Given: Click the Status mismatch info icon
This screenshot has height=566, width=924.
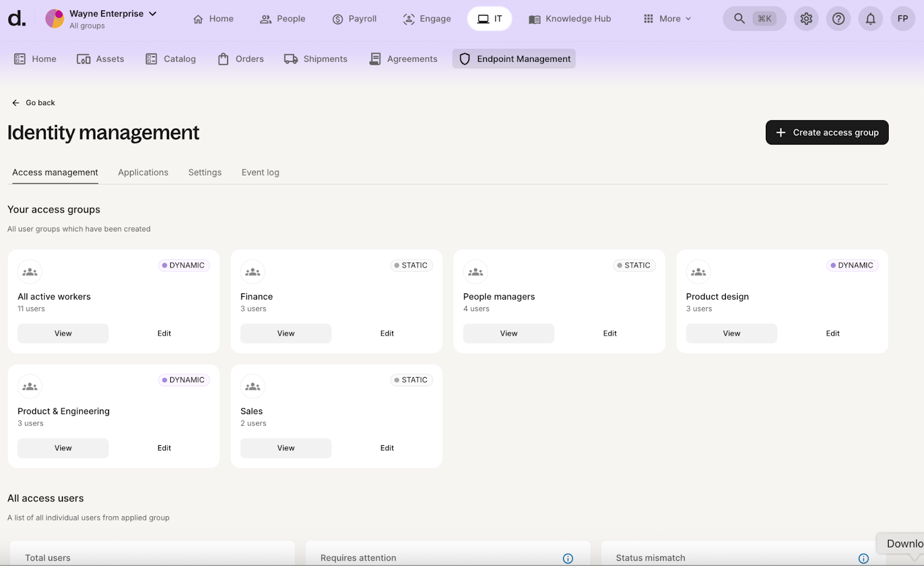Looking at the screenshot, I should (863, 558).
